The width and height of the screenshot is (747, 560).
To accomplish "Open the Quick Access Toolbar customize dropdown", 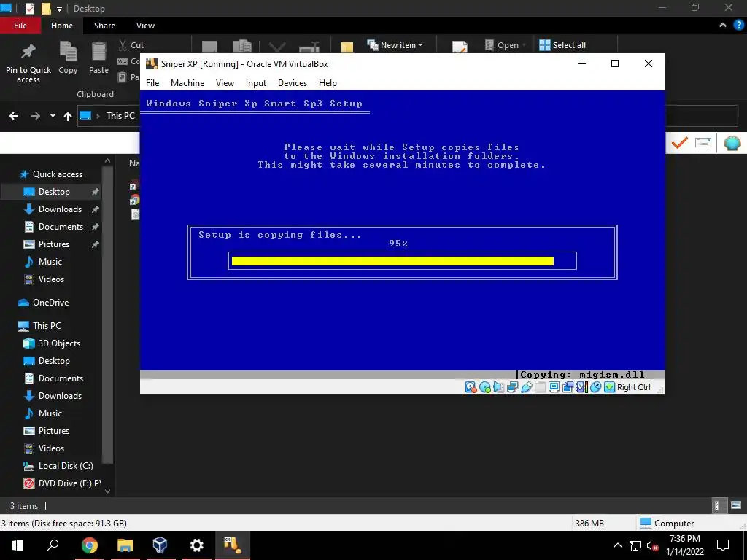I will tap(60, 9).
